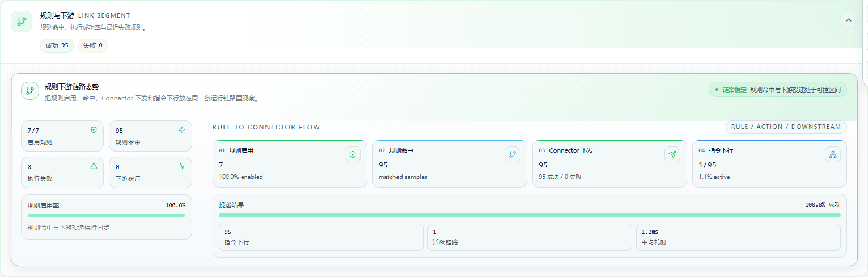Select the 下游积压 label
The width and height of the screenshot is (868, 277).
128,178
